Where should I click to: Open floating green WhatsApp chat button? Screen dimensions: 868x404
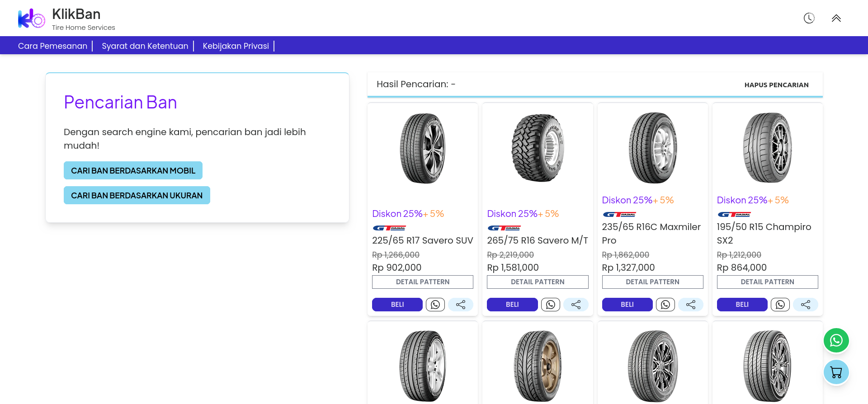[x=836, y=340]
